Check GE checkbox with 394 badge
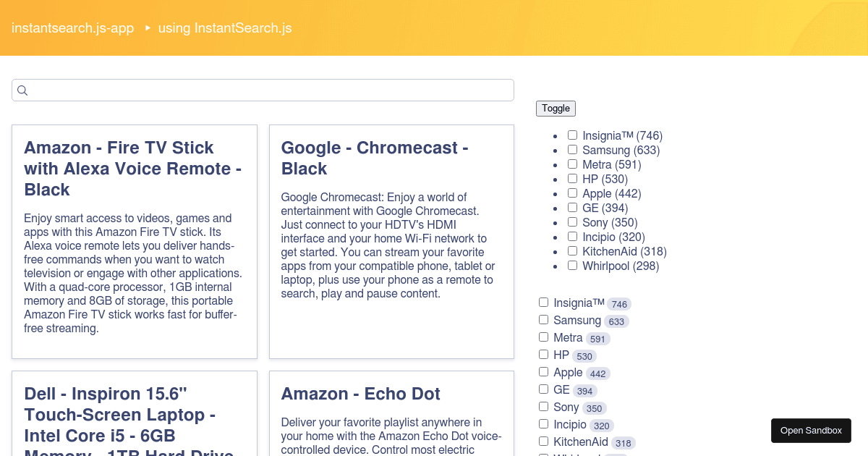 pos(543,389)
